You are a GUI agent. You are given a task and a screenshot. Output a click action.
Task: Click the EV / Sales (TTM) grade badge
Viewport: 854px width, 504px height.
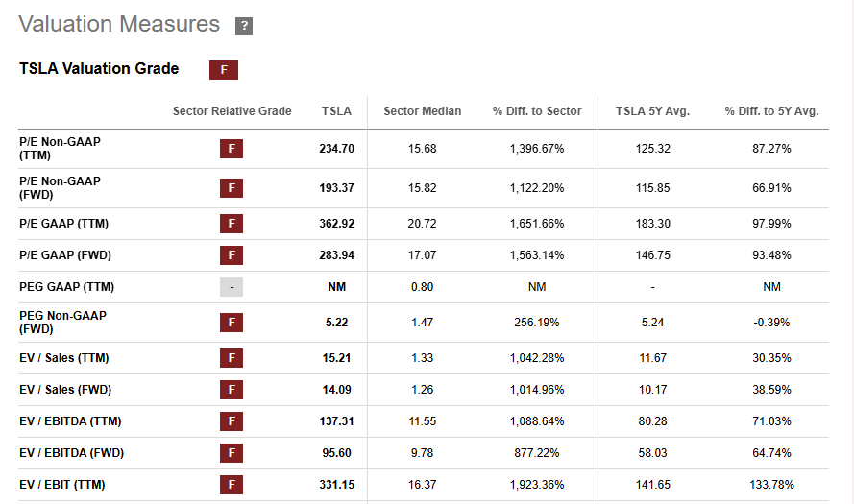[231, 358]
